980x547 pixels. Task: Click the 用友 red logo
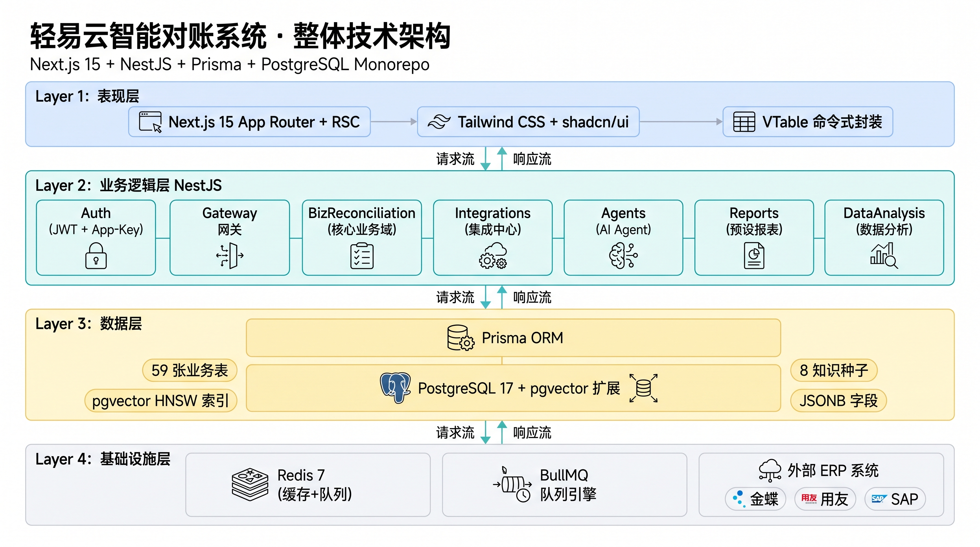(x=809, y=499)
